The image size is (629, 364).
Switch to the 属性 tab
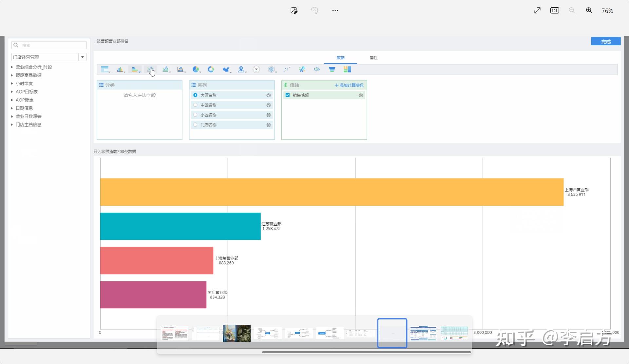373,58
